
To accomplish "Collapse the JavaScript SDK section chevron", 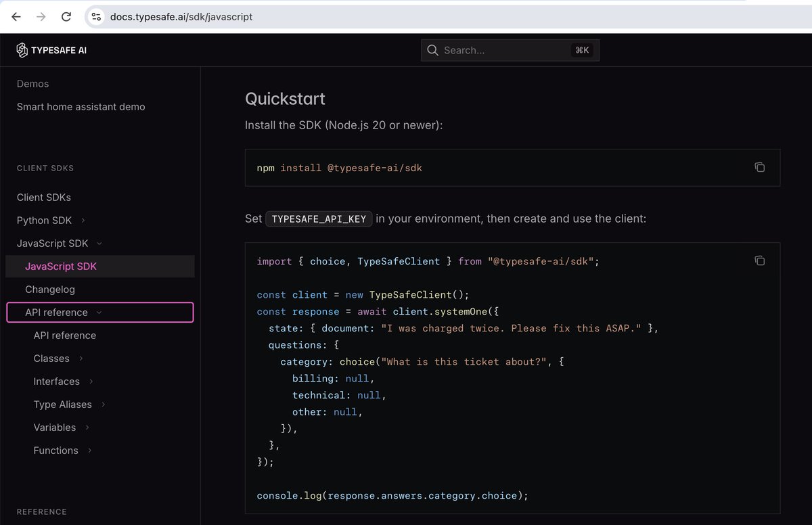I will pyautogui.click(x=99, y=244).
